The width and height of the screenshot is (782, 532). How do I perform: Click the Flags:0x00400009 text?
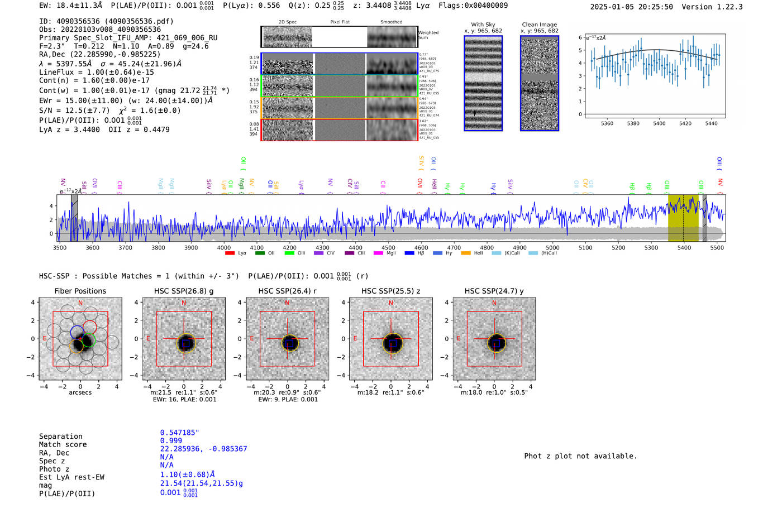(473, 6)
